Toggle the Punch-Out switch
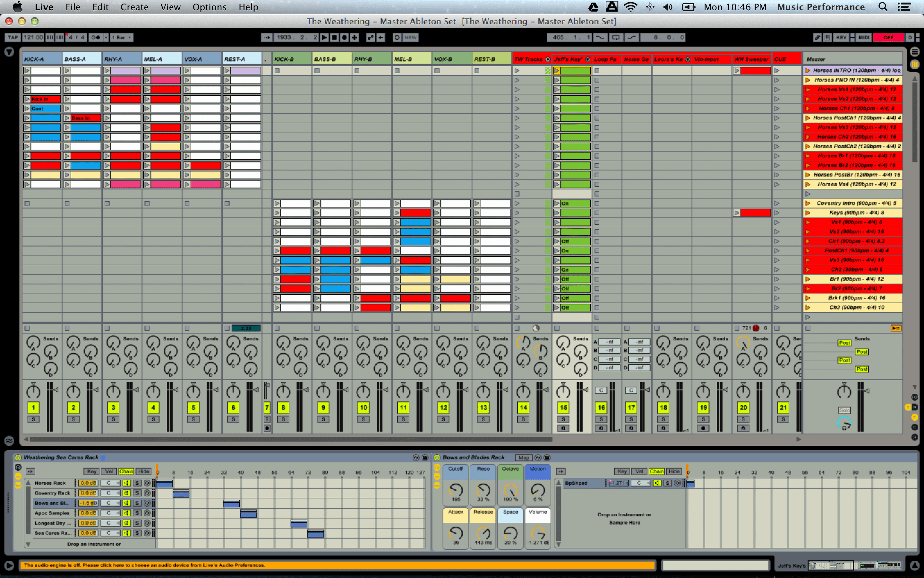 (631, 38)
